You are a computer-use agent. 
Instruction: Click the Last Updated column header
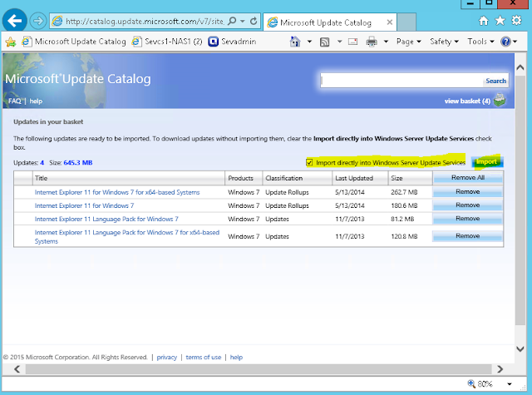pyautogui.click(x=360, y=178)
